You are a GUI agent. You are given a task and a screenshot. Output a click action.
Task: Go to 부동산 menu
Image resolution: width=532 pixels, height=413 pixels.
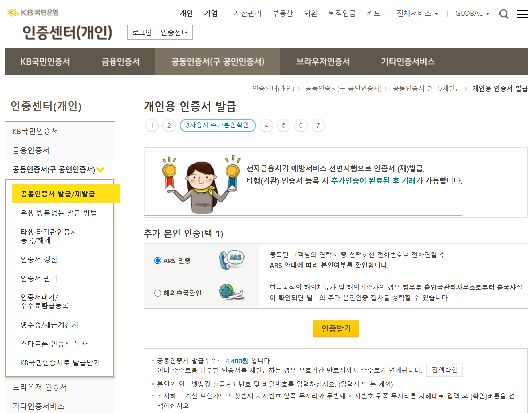click(x=282, y=13)
